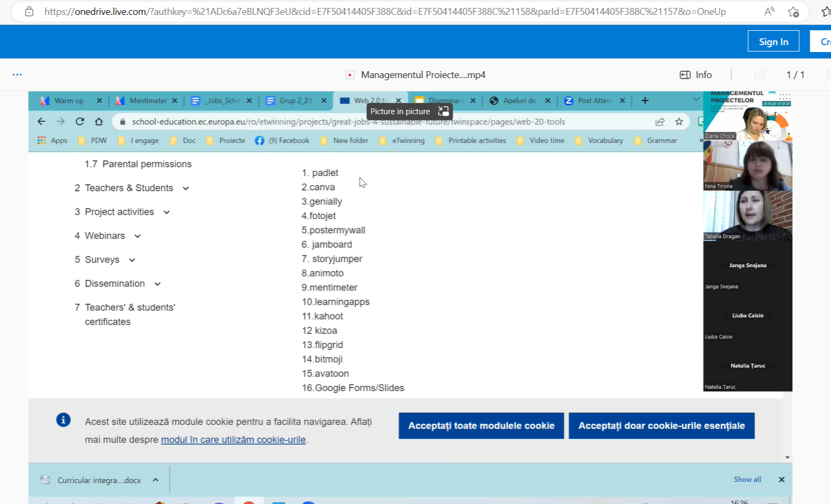Open modul în care utilizăm cookie-urile link

pos(233,440)
